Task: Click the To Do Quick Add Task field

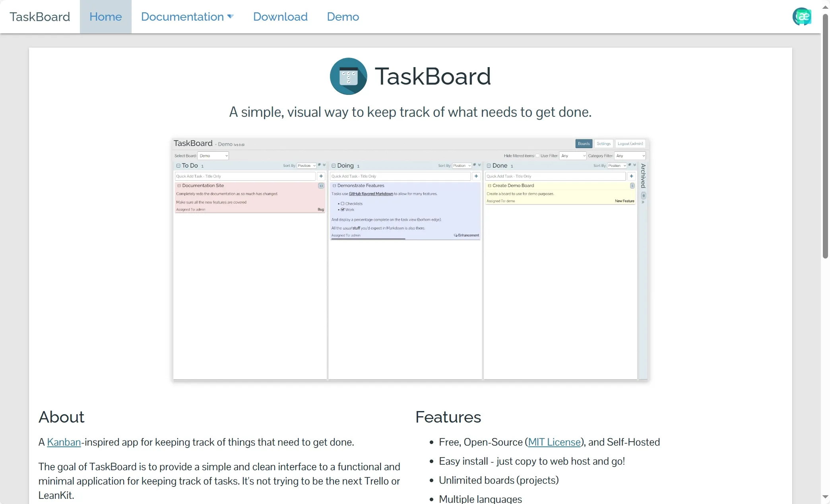Action: click(245, 176)
